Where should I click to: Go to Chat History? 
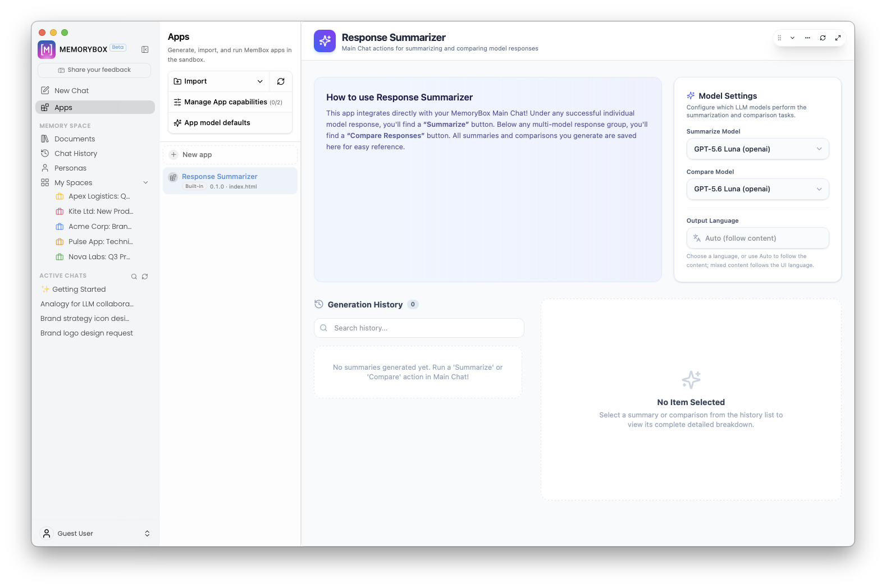(95, 153)
